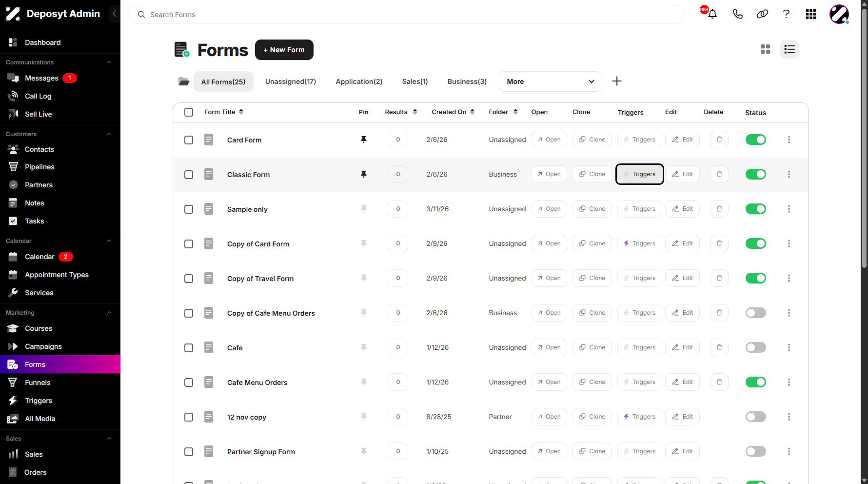Select the Unassigned(17) folder tab
Image resolution: width=868 pixels, height=484 pixels.
[x=291, y=81]
